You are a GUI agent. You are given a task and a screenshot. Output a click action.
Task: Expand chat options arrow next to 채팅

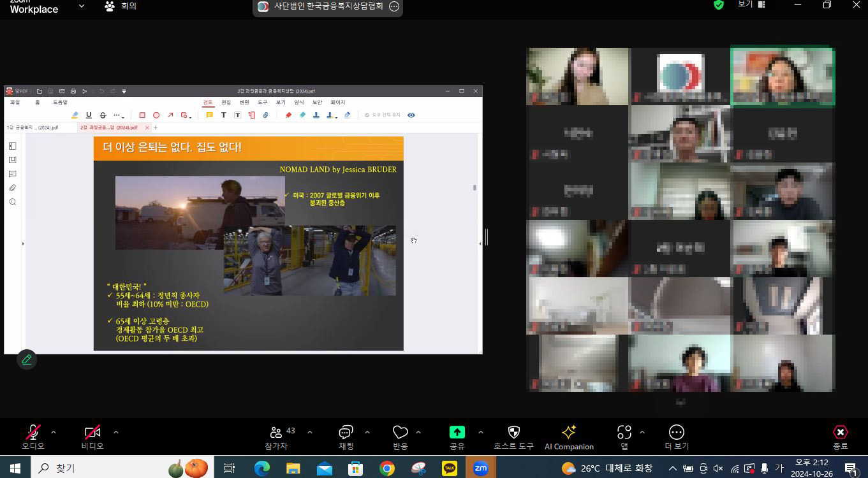coord(367,432)
